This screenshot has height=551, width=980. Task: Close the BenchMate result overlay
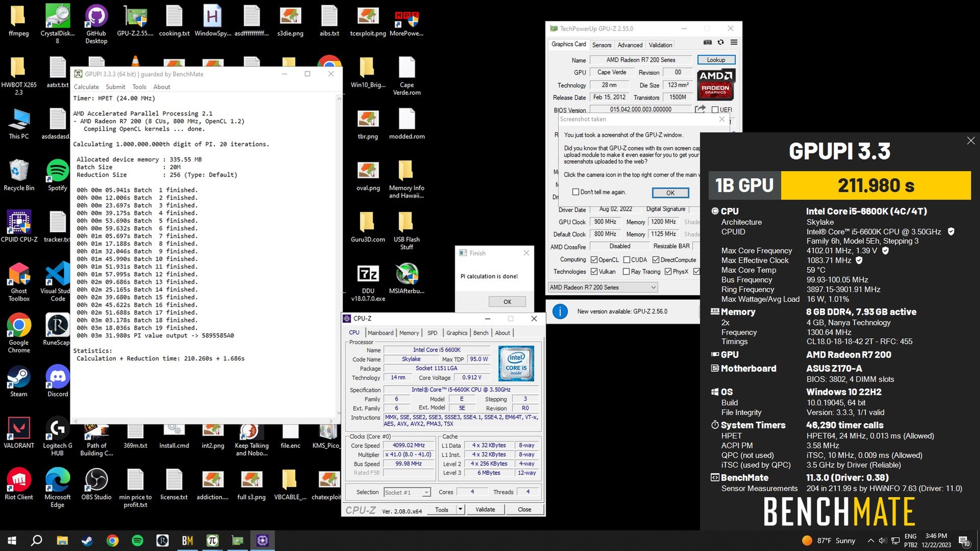(x=970, y=141)
